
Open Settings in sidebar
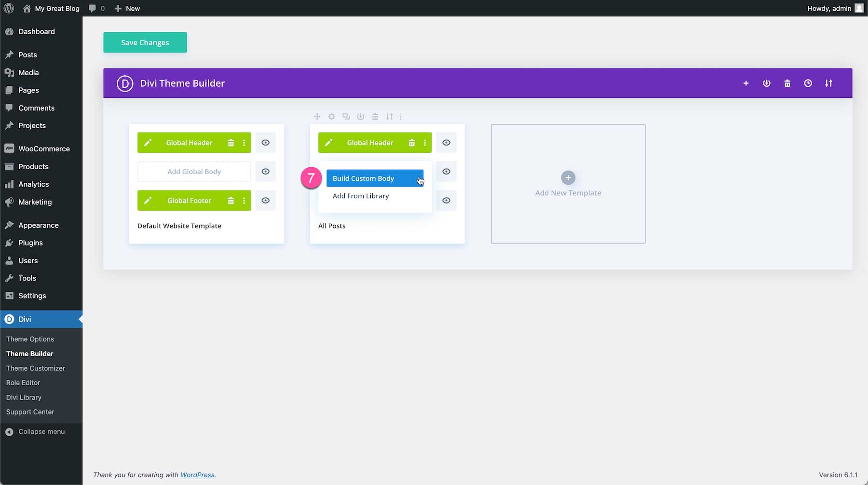pyautogui.click(x=41, y=296)
